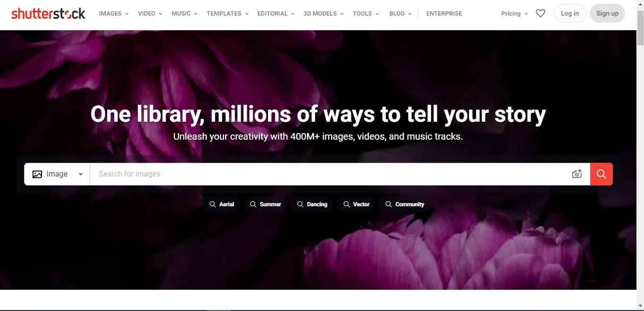Focus the Search for images field
The height and width of the screenshot is (311, 644).
(330, 174)
